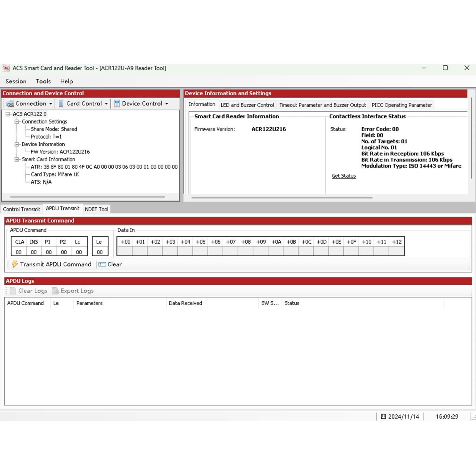The image size is (476, 476).
Task: Collapse the Device Information tree node
Action: [x=17, y=144]
